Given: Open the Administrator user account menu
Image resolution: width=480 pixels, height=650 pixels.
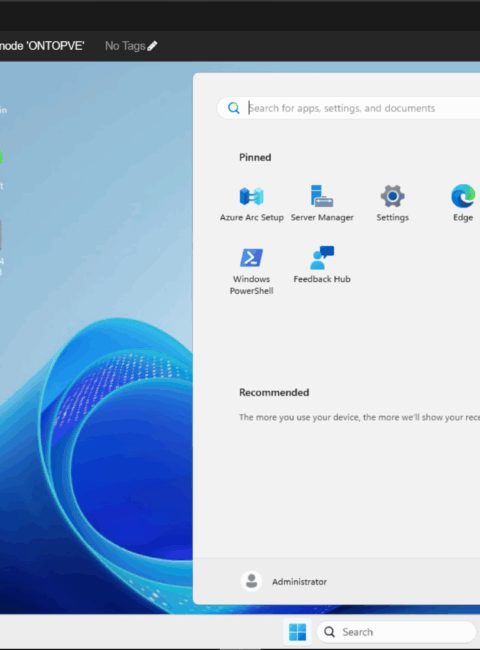Looking at the screenshot, I should (284, 582).
